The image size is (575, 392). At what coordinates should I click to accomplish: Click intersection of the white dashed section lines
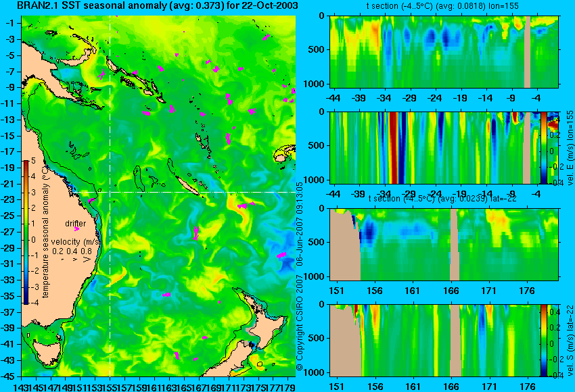pyautogui.click(x=110, y=192)
